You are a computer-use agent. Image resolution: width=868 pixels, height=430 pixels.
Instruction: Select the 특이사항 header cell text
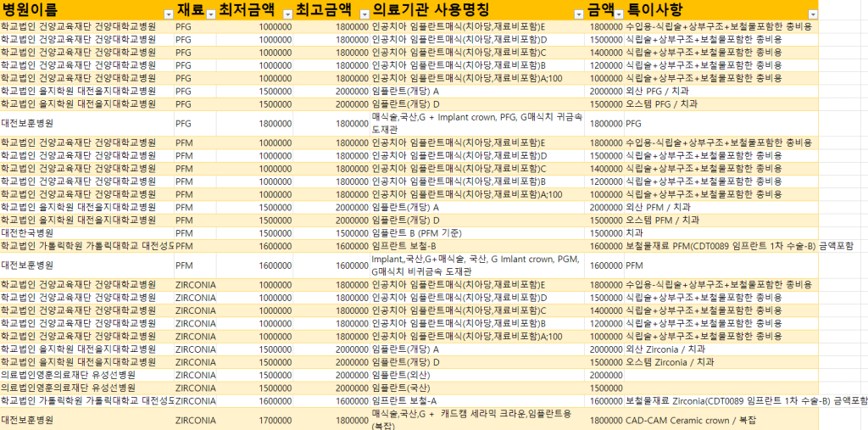tap(654, 10)
